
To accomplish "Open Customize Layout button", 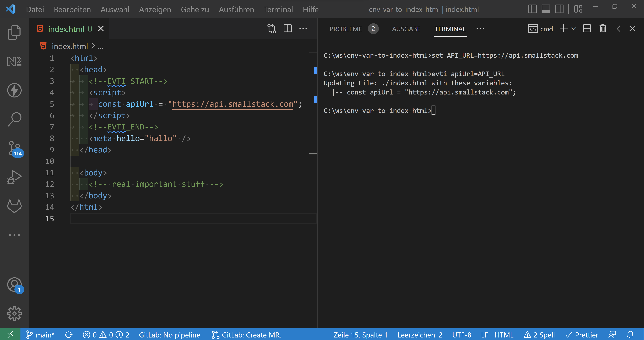I will tap(578, 9).
